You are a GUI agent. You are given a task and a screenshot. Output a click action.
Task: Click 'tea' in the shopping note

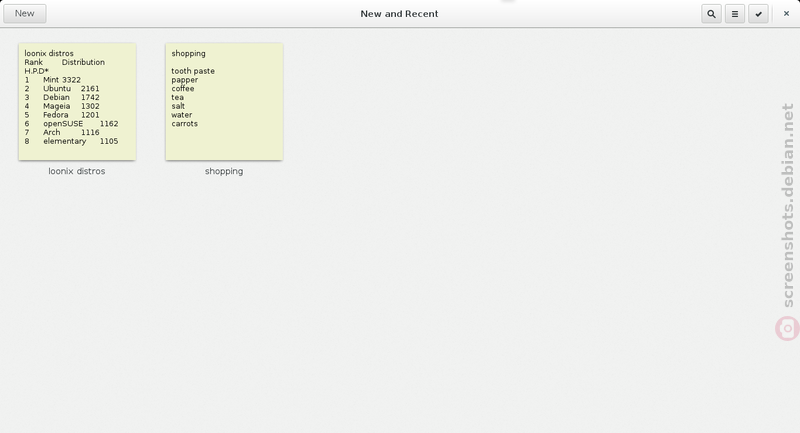tap(178, 97)
